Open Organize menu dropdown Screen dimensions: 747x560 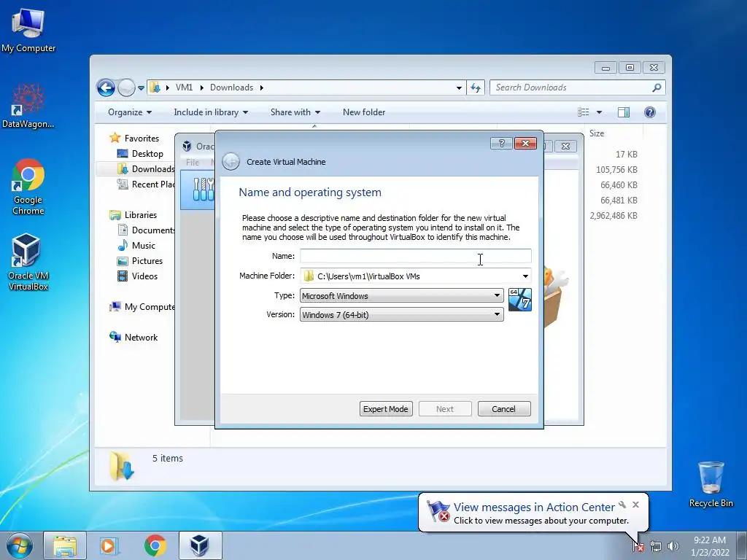coord(130,112)
